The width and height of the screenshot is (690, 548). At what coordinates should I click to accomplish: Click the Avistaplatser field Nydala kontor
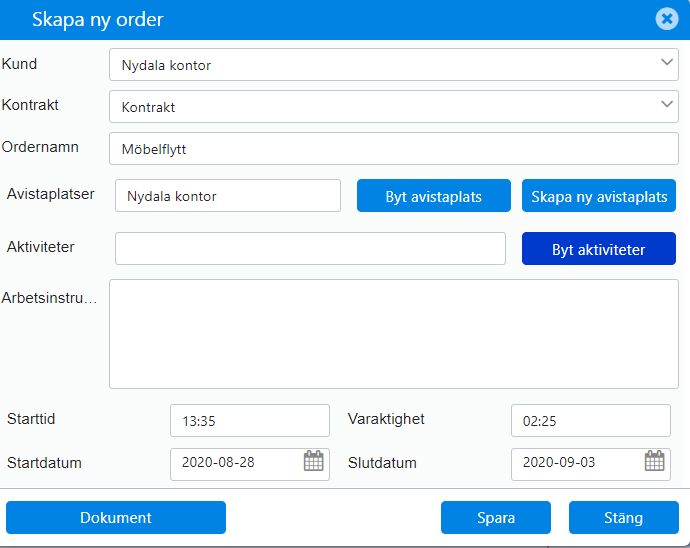tap(228, 195)
